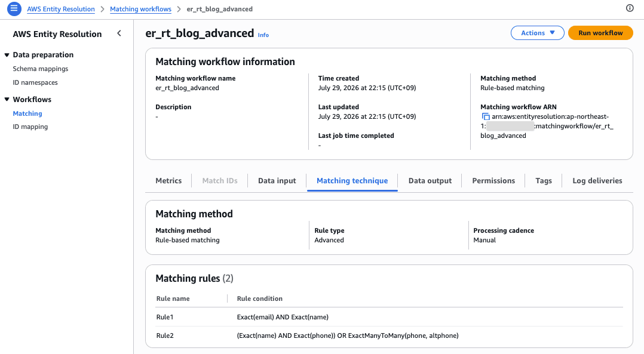The height and width of the screenshot is (354, 644).
Task: Open the hamburger navigation menu icon
Action: point(14,8)
